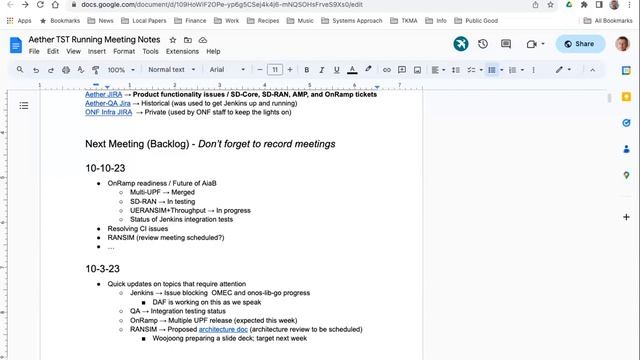Toggle underline formatting

(337, 70)
